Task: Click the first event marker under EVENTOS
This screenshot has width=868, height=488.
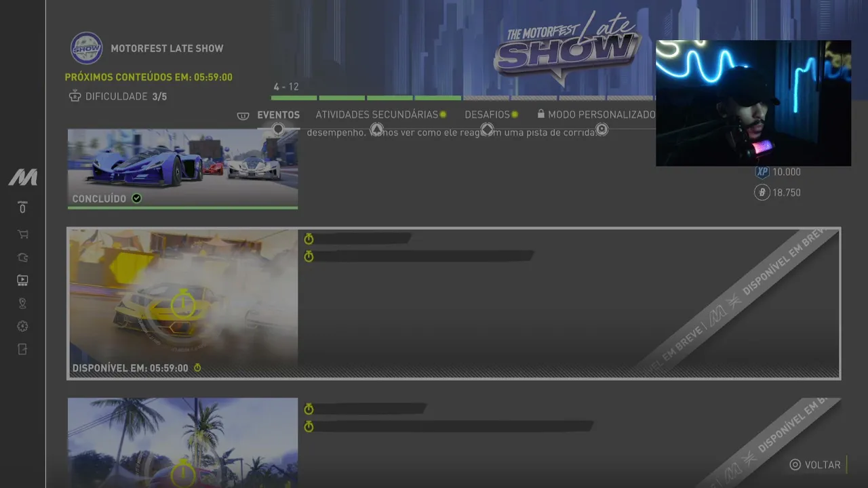Action: tap(277, 129)
